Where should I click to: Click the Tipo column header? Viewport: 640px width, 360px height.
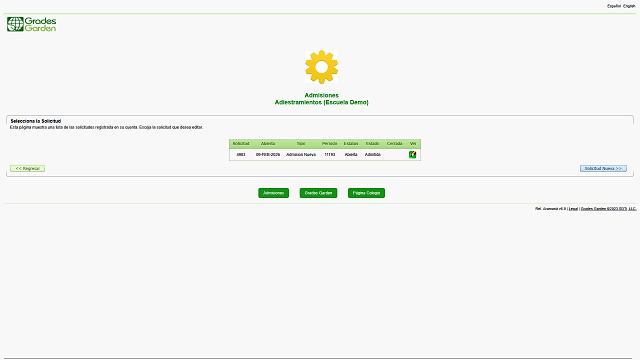pos(301,144)
